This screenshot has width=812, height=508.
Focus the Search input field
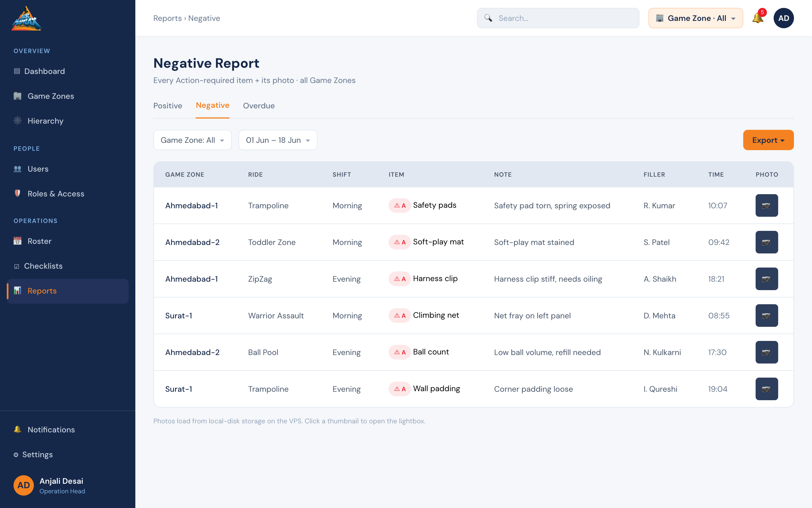click(558, 18)
